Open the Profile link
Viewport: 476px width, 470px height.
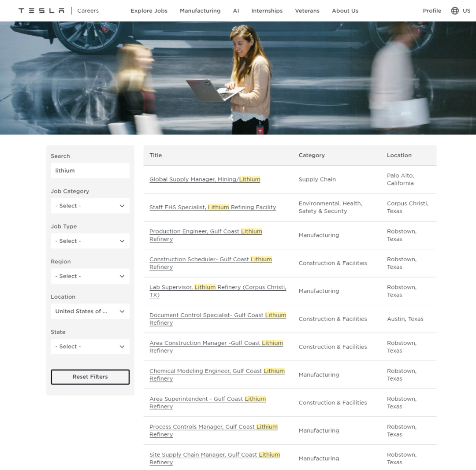click(431, 11)
